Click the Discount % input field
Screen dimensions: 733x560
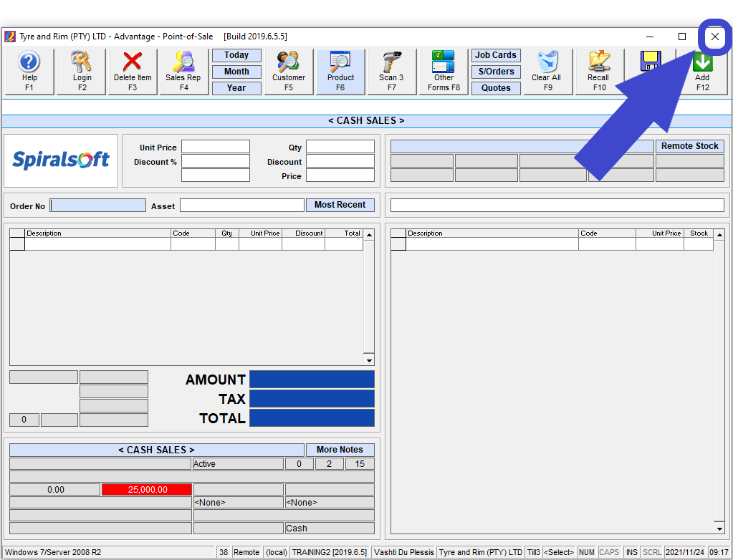click(216, 161)
